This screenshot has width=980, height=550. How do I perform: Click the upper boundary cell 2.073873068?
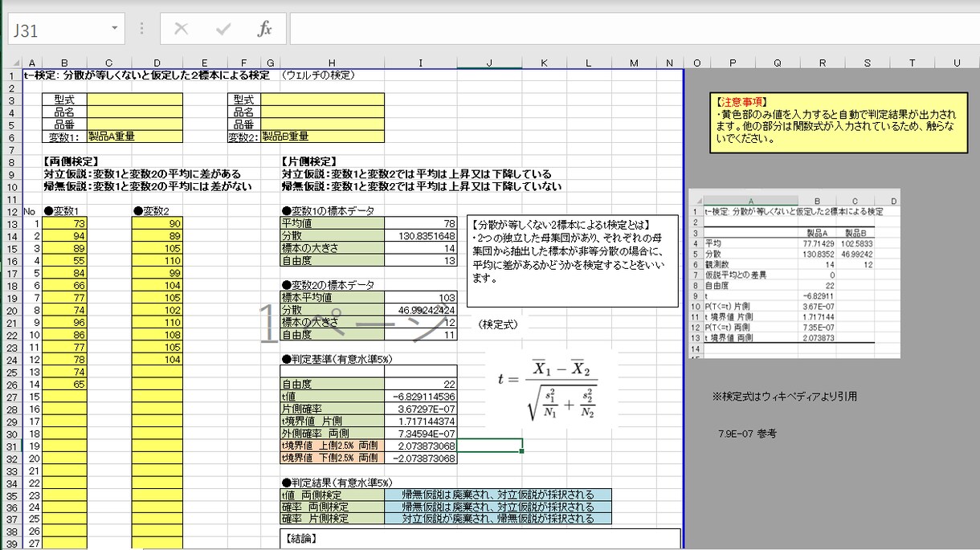coord(421,446)
